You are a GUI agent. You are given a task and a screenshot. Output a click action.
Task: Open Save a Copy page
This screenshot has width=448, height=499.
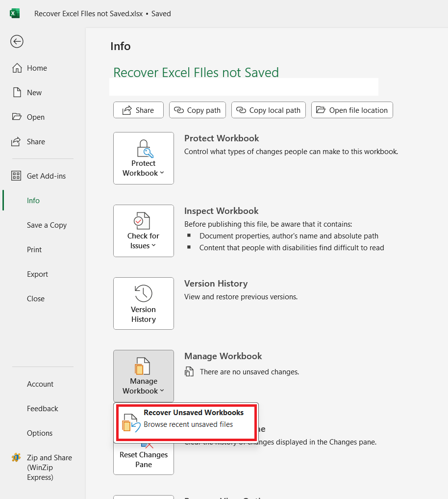point(47,225)
